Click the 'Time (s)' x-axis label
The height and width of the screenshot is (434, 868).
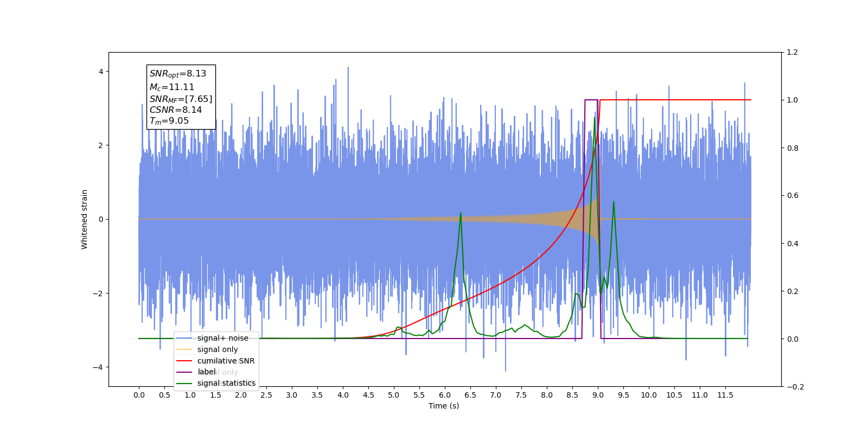[444, 406]
